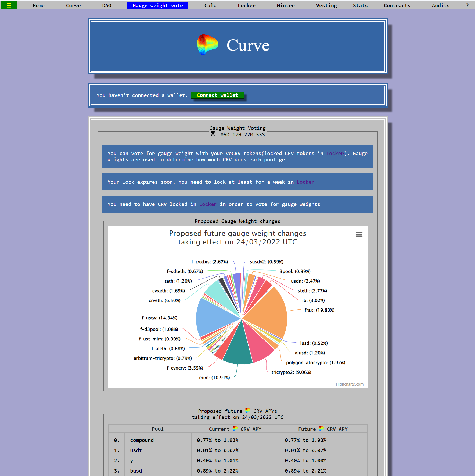Viewport: 475px width, 476px height.
Task: Click the polygon-atricrypto: (1.97%) label
Action: point(315,363)
